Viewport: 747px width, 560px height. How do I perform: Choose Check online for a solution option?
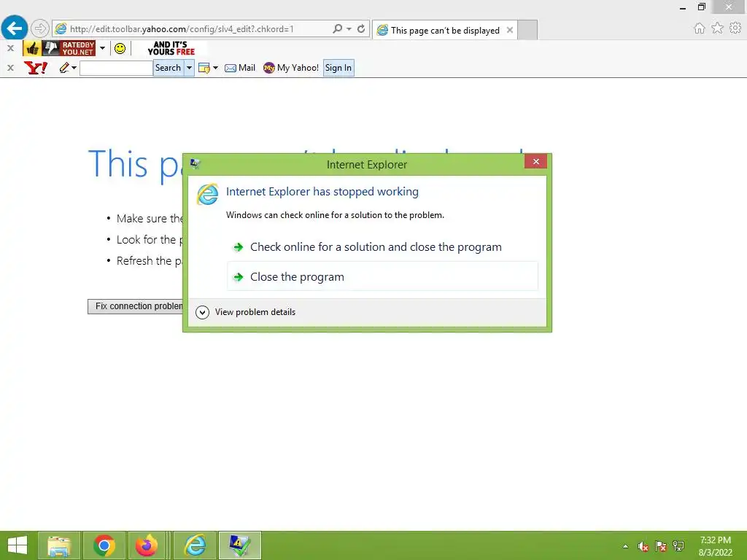tap(382, 246)
